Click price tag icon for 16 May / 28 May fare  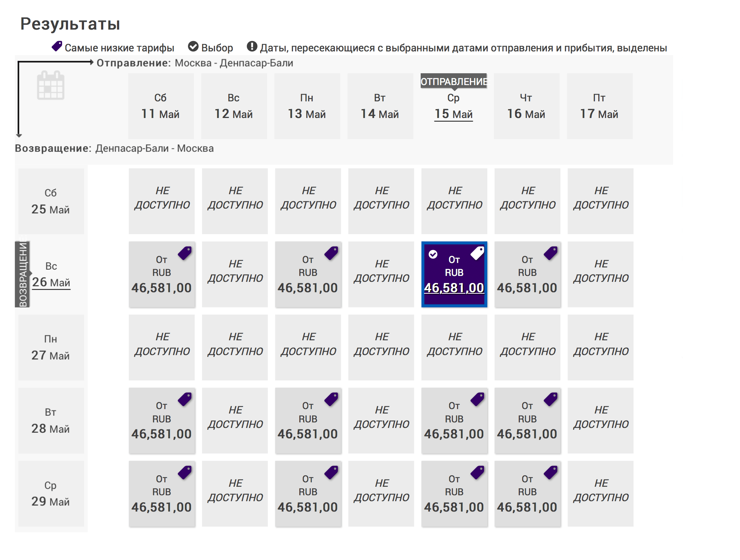pos(551,399)
